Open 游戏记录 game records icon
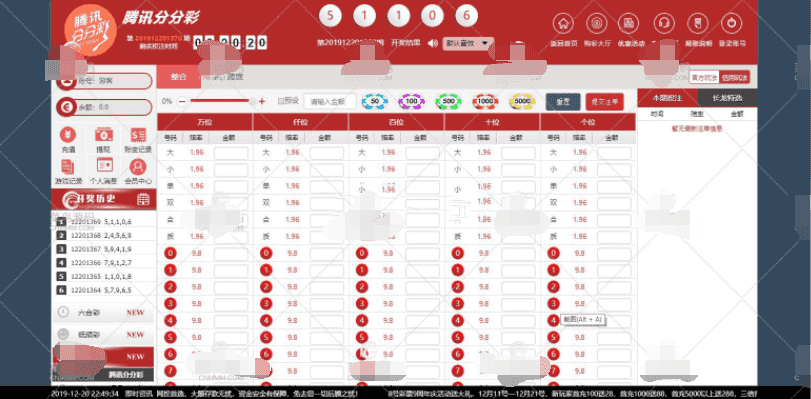 [68, 167]
